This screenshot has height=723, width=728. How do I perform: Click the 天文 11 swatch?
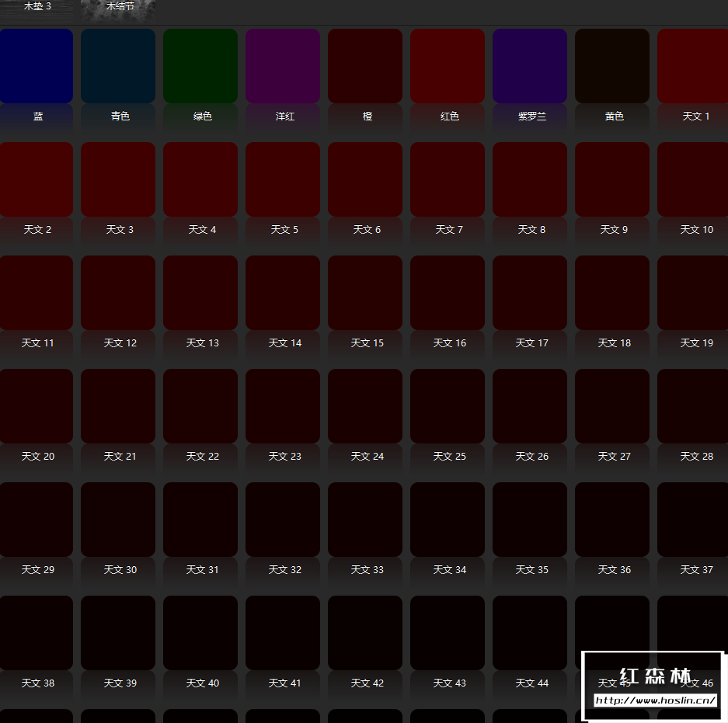(37, 292)
